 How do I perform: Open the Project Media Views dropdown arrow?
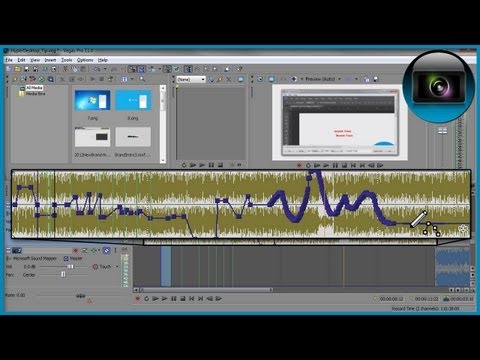point(132,79)
